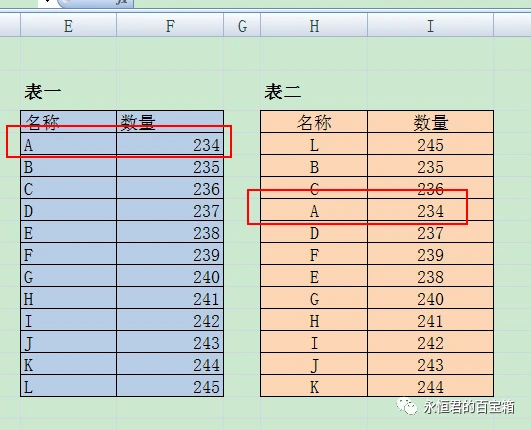Select cell 239 in orange table
This screenshot has width=531, height=430.
point(430,254)
